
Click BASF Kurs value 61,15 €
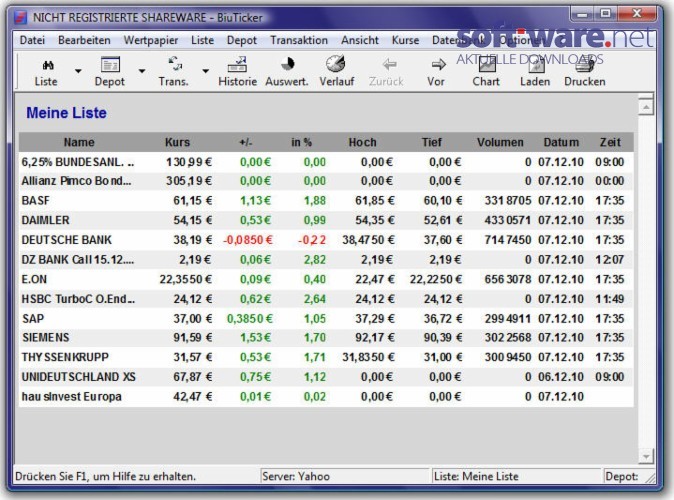pos(193,200)
